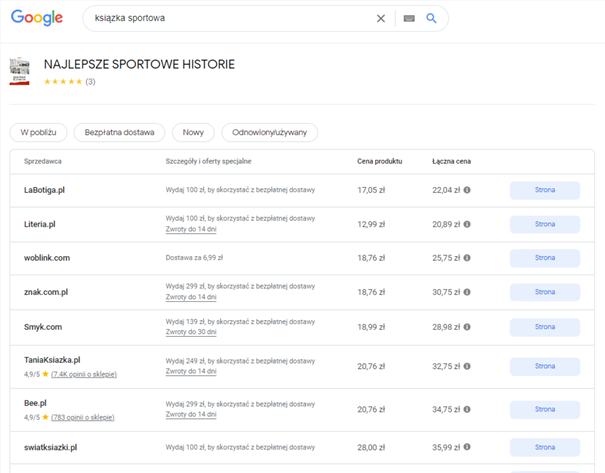Toggle Bezpłatna dostawa filter chip
This screenshot has width=605, height=473.
coord(119,132)
